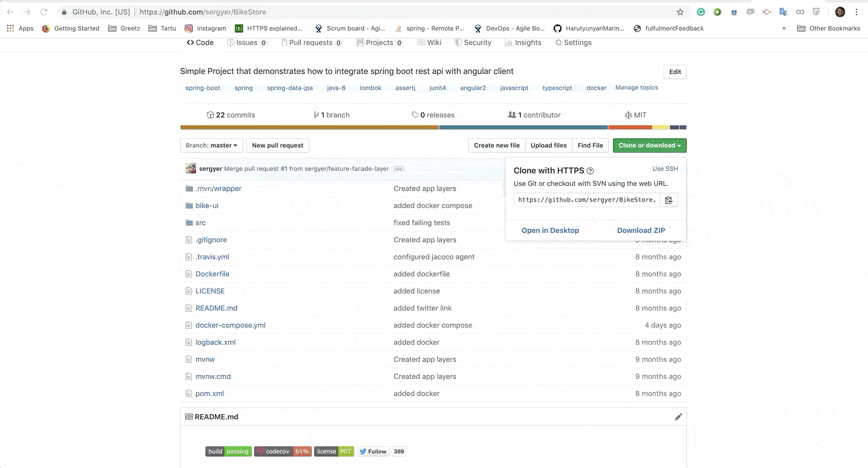This screenshot has width=868, height=468.
Task: Open pom.xml file
Action: [x=209, y=393]
